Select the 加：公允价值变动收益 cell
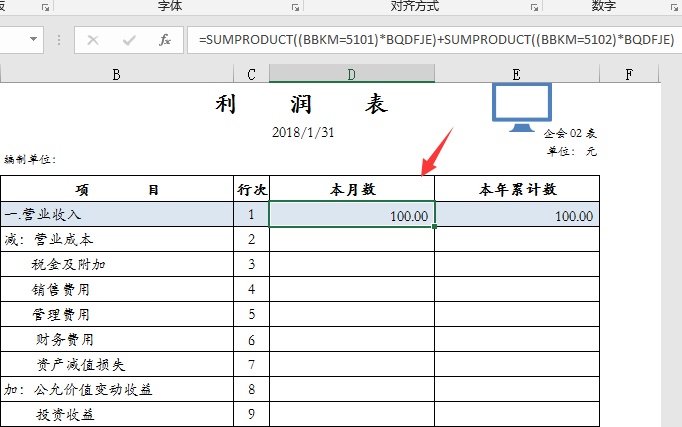The image size is (682, 427). (x=117, y=389)
